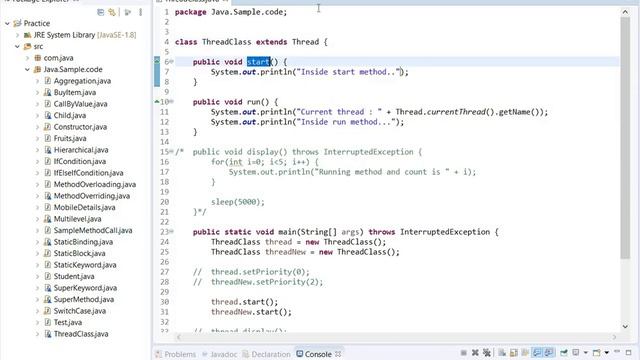Click Terminate square in Console toolbar
The width and height of the screenshot is (640, 360).
464,353
